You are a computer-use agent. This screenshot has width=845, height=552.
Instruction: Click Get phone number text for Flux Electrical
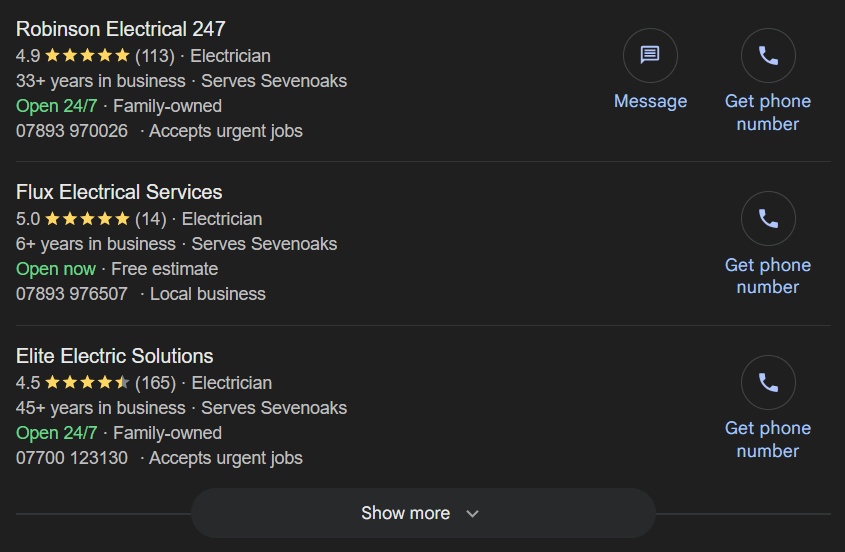point(768,276)
